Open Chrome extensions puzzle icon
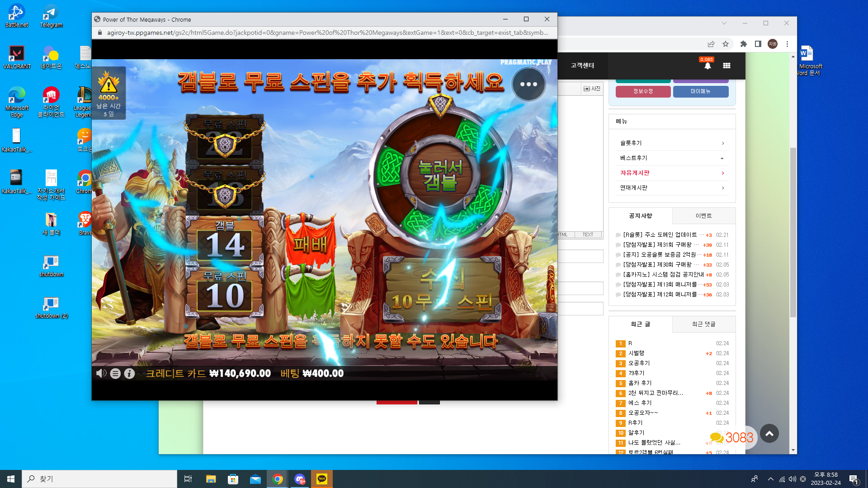This screenshot has height=488, width=868. [x=743, y=44]
